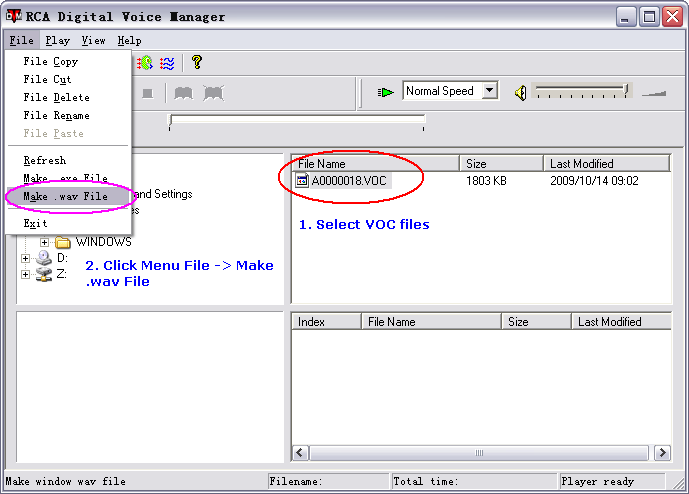Image resolution: width=689 pixels, height=494 pixels.
Task: Choose File Copy from the menu
Action: [x=69, y=62]
